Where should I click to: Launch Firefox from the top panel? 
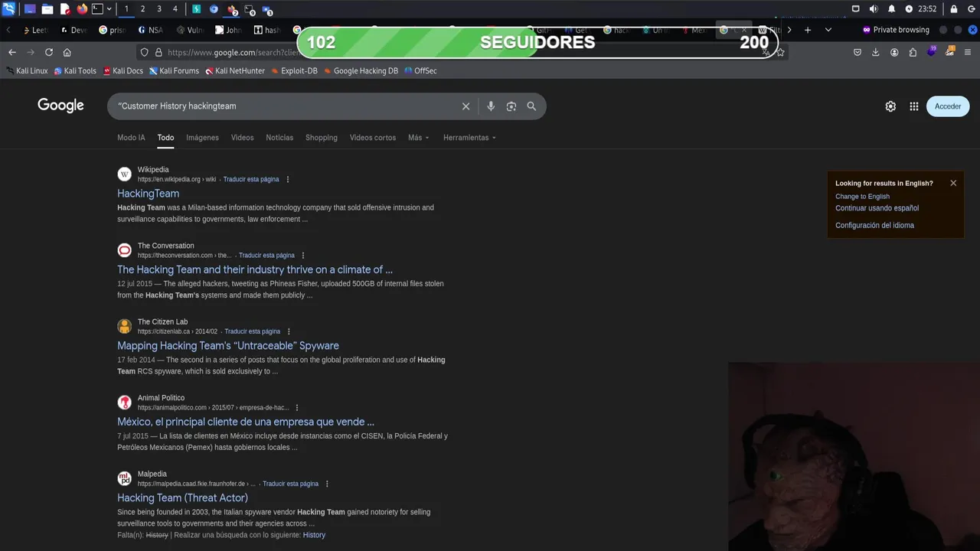click(82, 9)
